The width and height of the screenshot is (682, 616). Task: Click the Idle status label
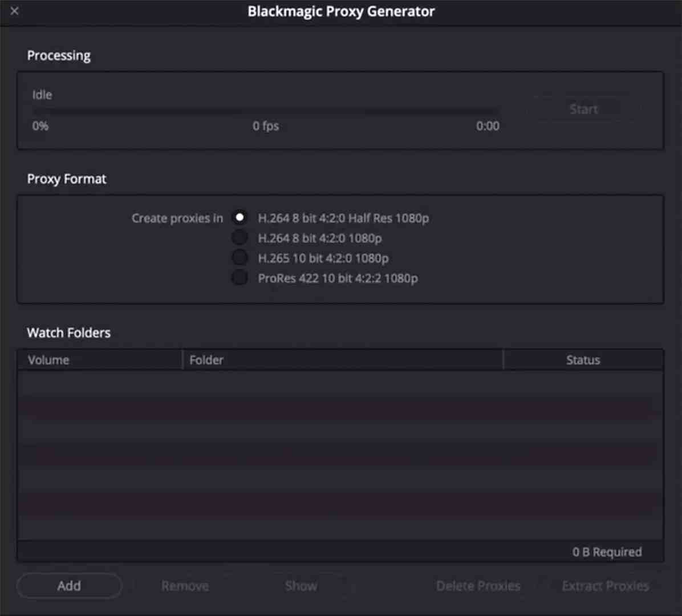click(42, 95)
